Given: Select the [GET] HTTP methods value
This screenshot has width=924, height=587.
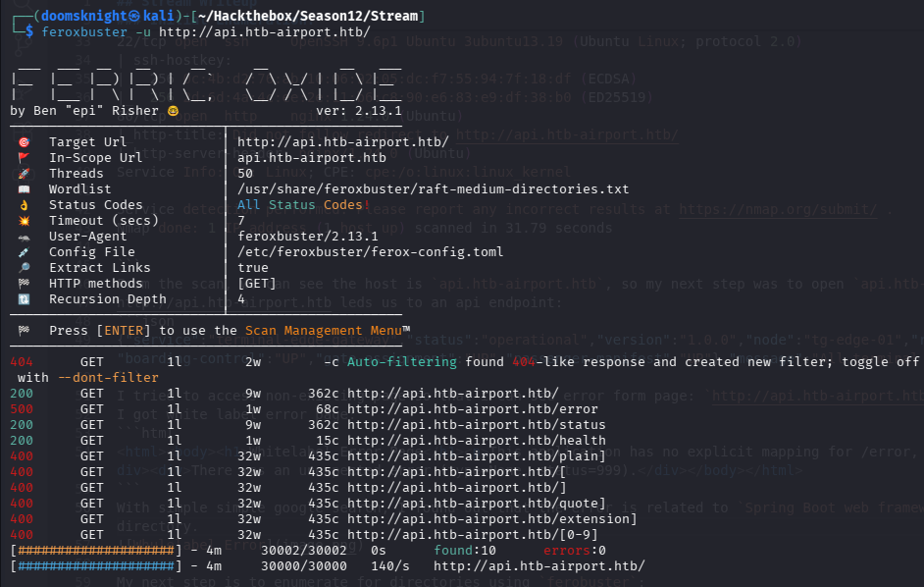Looking at the screenshot, I should (x=257, y=284).
